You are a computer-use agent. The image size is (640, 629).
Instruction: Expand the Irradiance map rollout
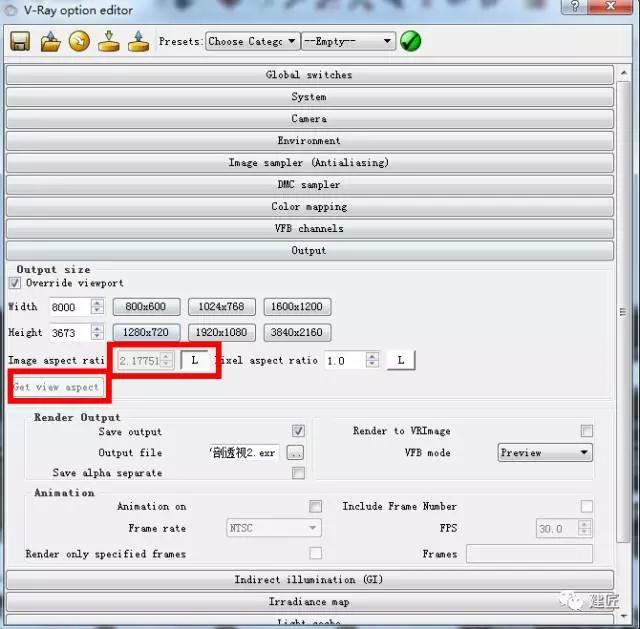coord(310,602)
